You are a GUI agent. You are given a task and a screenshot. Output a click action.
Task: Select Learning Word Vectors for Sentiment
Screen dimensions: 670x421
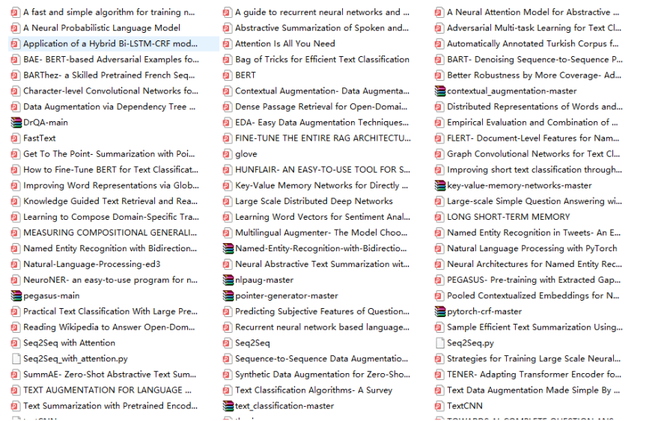click(323, 217)
